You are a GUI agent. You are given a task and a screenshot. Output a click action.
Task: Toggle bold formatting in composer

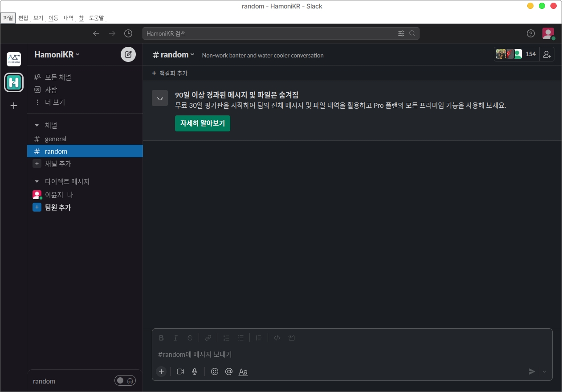tap(162, 338)
